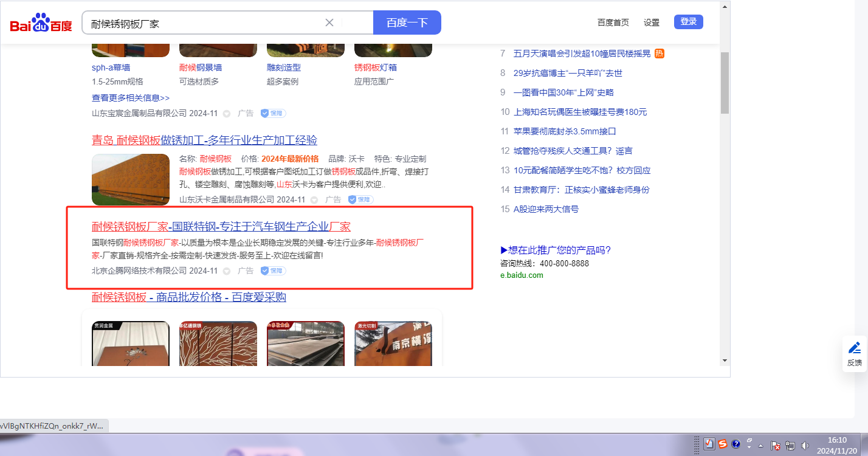Click the 想在此推广您的产品吗？ link
The image size is (868, 456).
tap(556, 250)
